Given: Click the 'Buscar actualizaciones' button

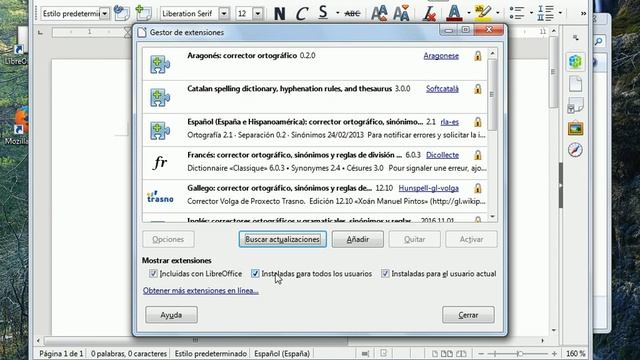Looking at the screenshot, I should point(282,239).
